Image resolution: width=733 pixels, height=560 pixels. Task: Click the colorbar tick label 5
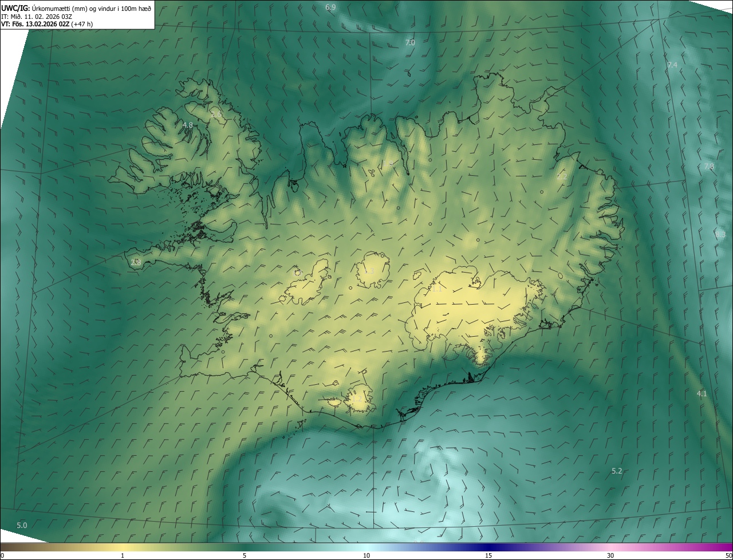click(x=245, y=555)
